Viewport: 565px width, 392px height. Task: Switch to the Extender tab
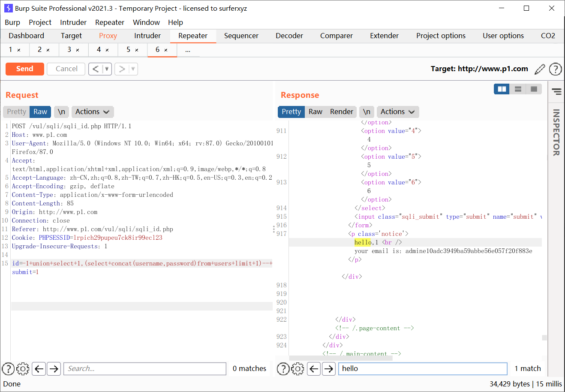pos(385,36)
